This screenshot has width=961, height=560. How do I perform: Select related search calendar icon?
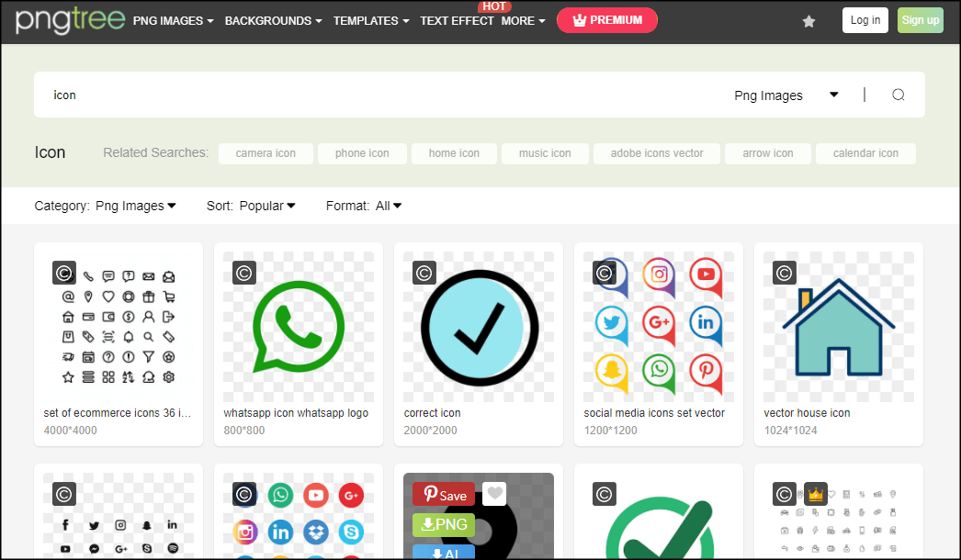(865, 153)
